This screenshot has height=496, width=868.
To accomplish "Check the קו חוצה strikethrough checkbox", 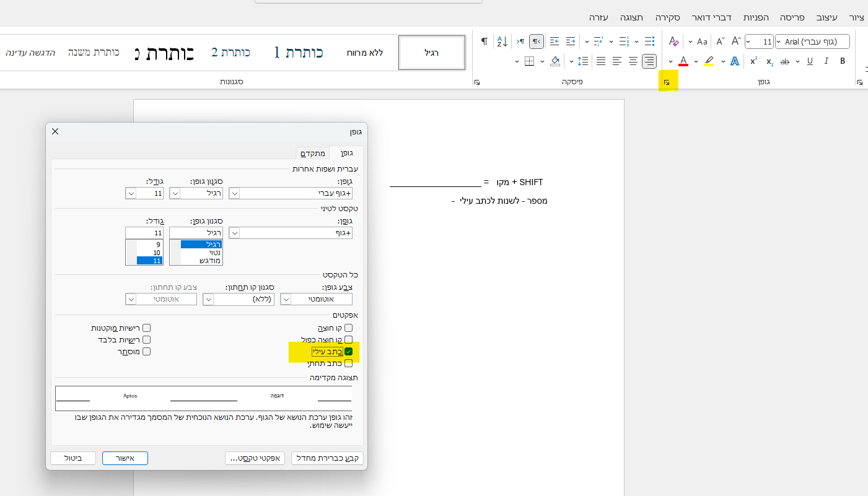I will 348,328.
